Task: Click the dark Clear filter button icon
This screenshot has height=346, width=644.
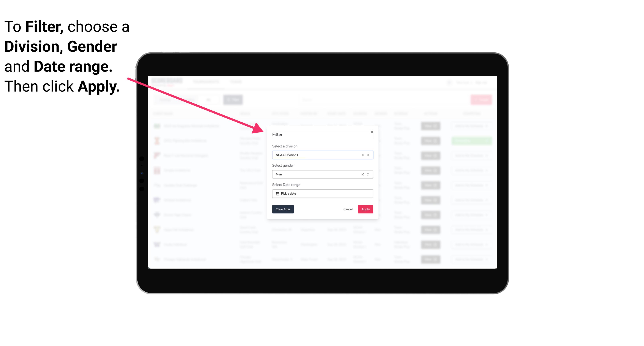Action: (283, 209)
